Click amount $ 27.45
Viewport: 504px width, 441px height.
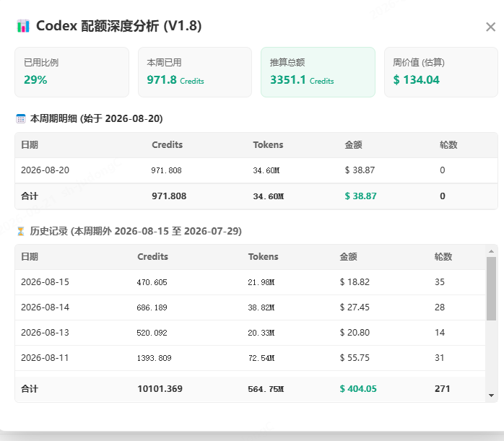(x=355, y=307)
